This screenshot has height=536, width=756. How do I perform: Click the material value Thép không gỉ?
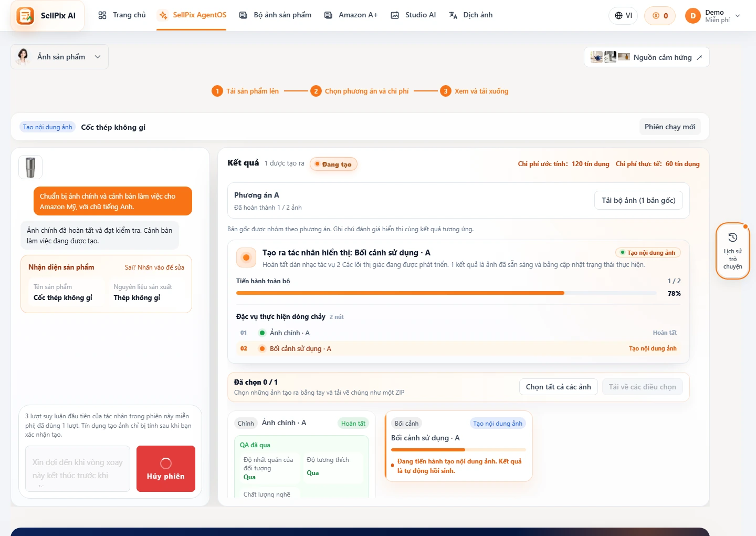click(137, 297)
